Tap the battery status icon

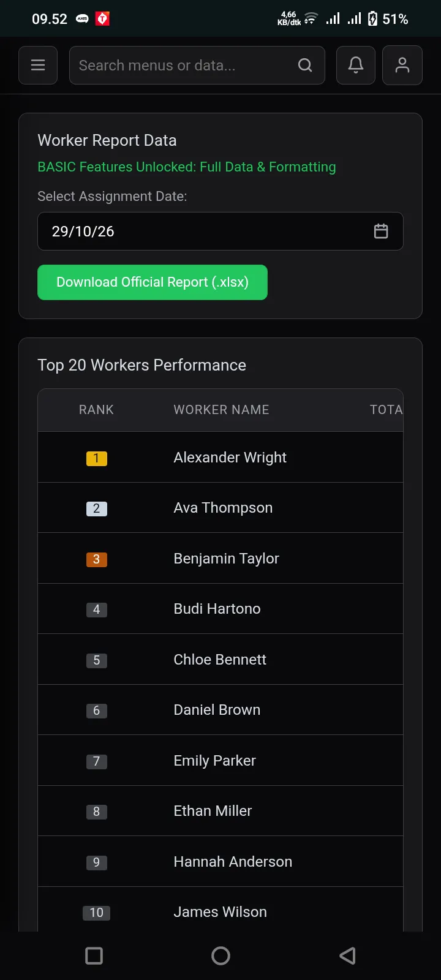pyautogui.click(x=372, y=19)
